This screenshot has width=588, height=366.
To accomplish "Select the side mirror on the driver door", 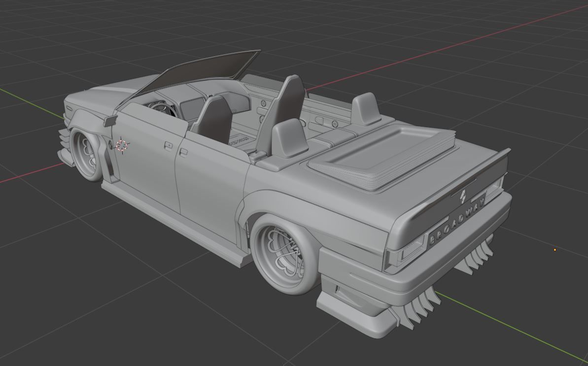I will pyautogui.click(x=109, y=121).
